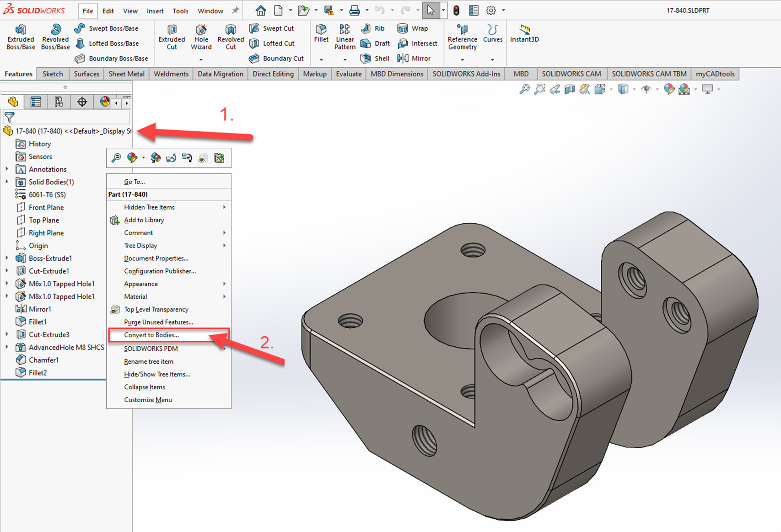Pin the menu bar with pushpin
This screenshot has height=532, width=781.
click(235, 10)
